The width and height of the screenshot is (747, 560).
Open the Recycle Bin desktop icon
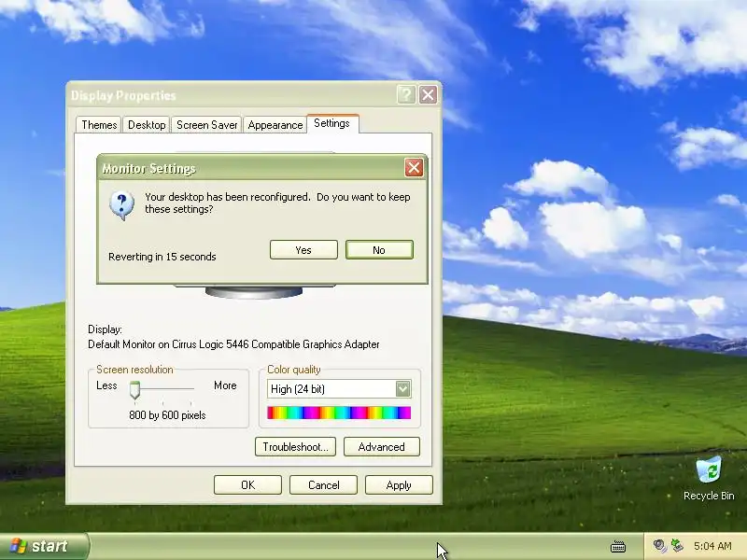tap(709, 478)
